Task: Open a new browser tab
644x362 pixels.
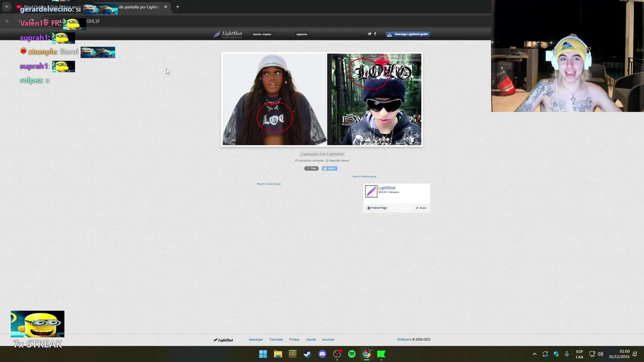Action: click(x=178, y=7)
